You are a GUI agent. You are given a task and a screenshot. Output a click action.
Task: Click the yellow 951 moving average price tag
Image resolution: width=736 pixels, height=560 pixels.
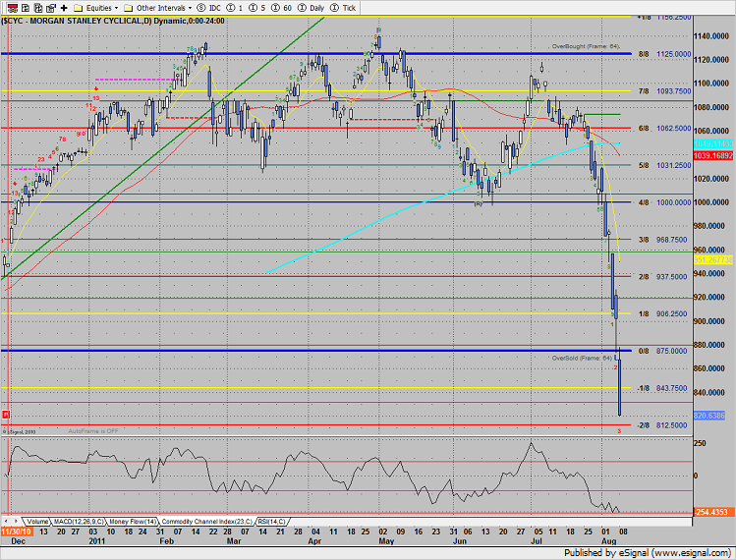point(713,259)
